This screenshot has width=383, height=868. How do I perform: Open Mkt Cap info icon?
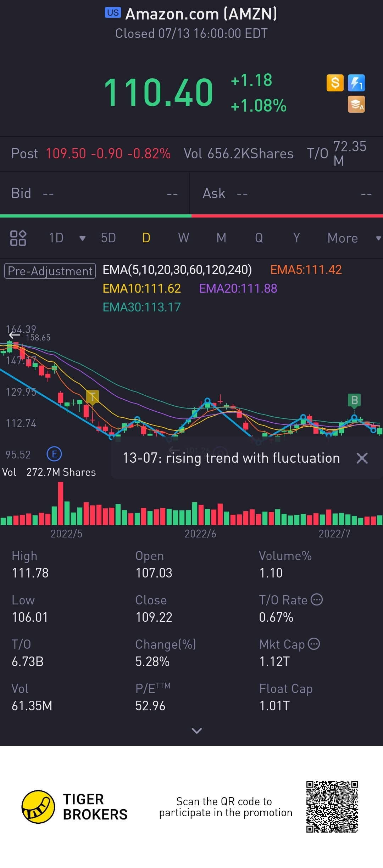click(314, 644)
